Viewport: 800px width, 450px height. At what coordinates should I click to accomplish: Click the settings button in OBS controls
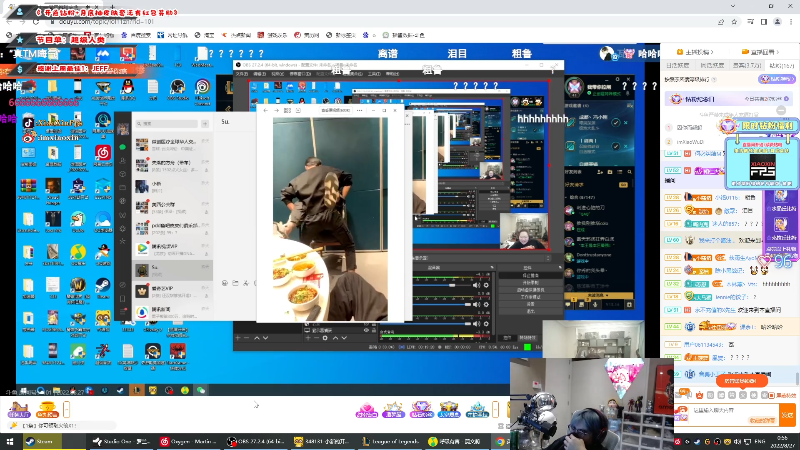(x=531, y=304)
